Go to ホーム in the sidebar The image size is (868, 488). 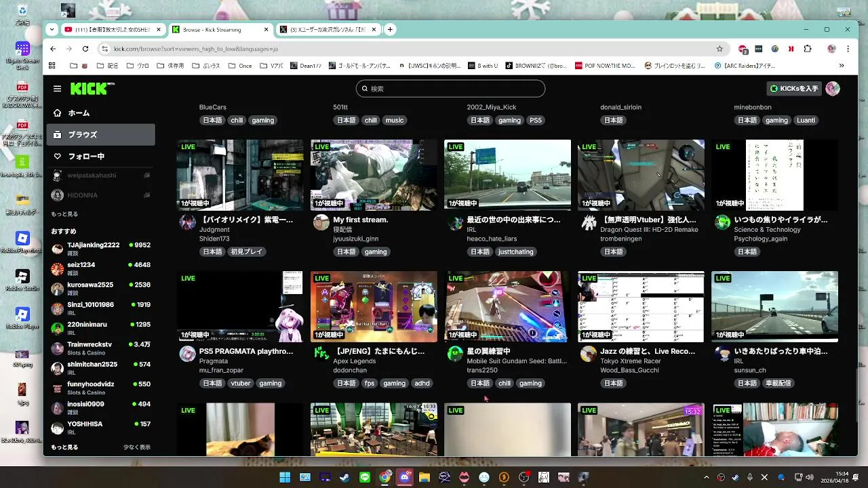tap(100, 113)
